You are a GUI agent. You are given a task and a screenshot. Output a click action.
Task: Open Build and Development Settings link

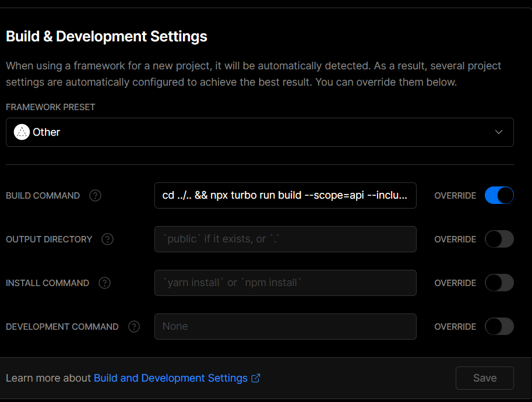point(171,378)
